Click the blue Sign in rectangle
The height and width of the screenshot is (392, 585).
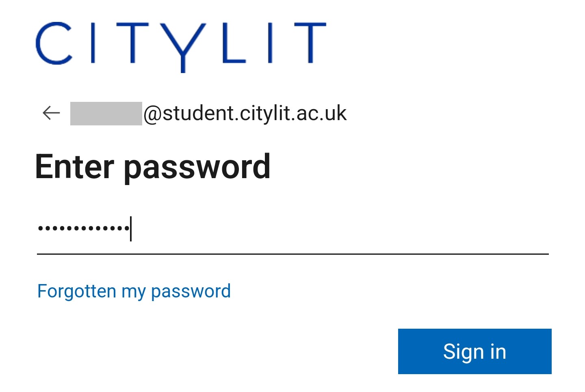click(x=474, y=351)
